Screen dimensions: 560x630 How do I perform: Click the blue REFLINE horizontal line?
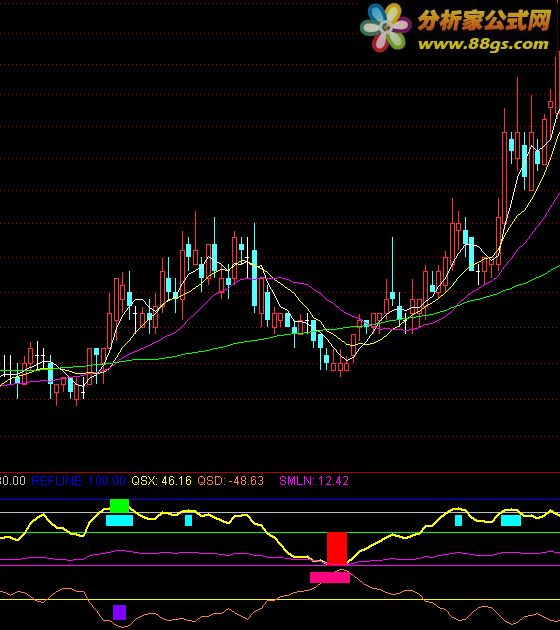pyautogui.click(x=280, y=499)
